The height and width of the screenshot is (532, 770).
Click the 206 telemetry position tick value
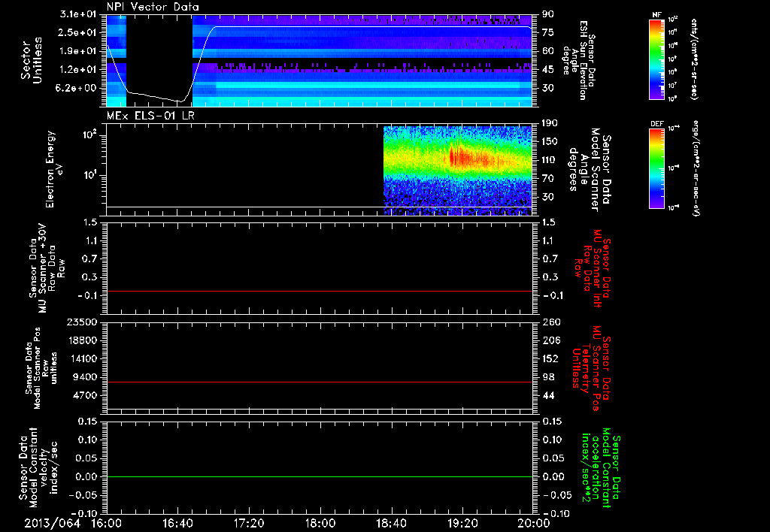[x=550, y=340]
